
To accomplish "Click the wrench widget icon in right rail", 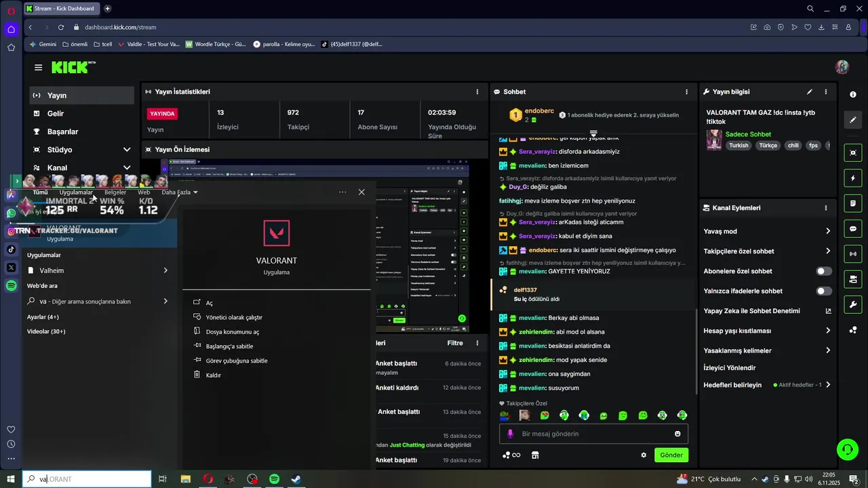I will pyautogui.click(x=853, y=304).
